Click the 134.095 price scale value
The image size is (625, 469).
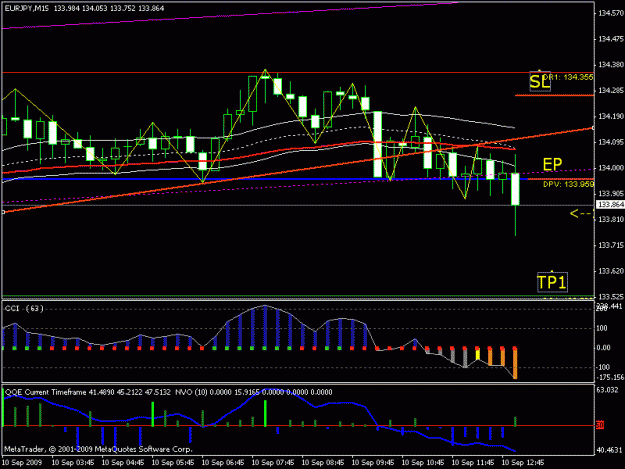tap(611, 142)
